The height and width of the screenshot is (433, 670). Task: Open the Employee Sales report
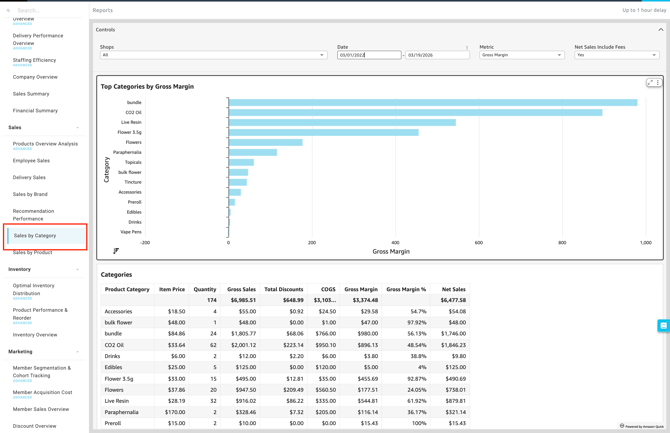[x=31, y=161]
